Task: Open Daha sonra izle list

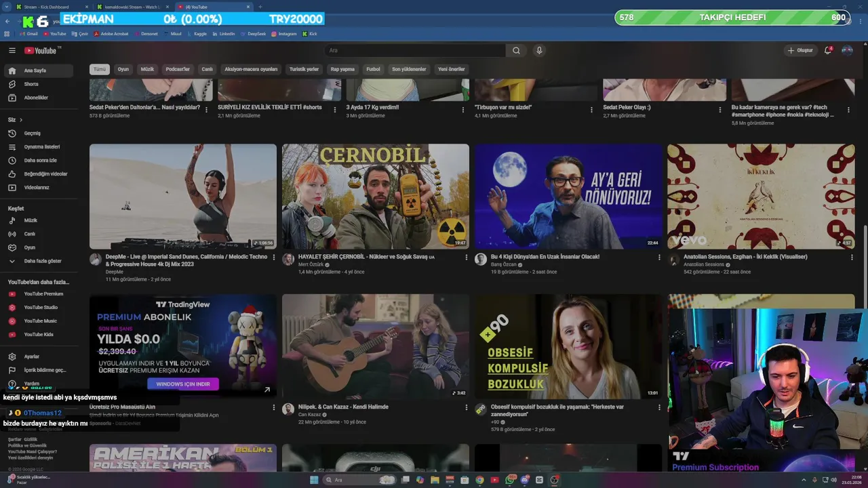Action: (38, 160)
